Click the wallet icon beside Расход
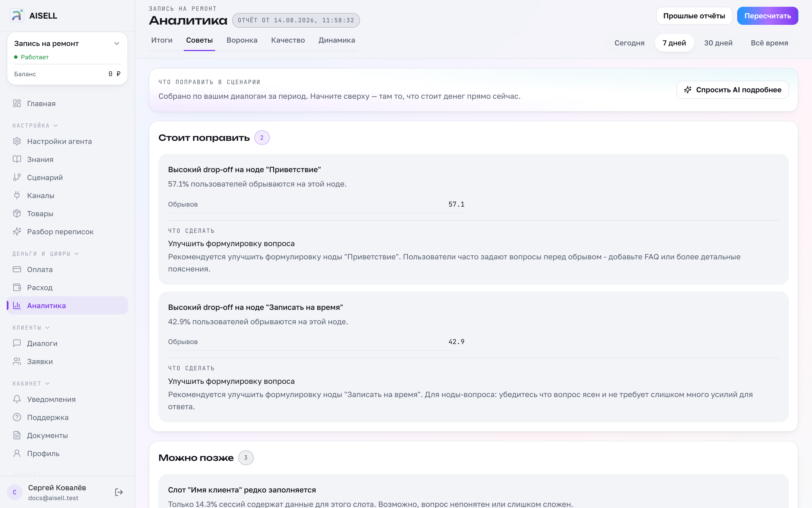This screenshot has height=508, width=812. pyautogui.click(x=17, y=288)
